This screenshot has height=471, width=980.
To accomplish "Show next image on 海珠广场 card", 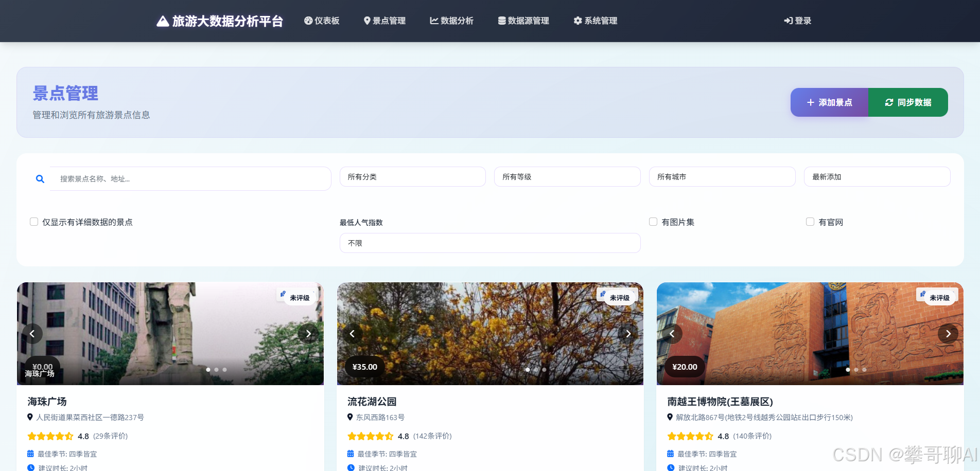I will (x=308, y=334).
